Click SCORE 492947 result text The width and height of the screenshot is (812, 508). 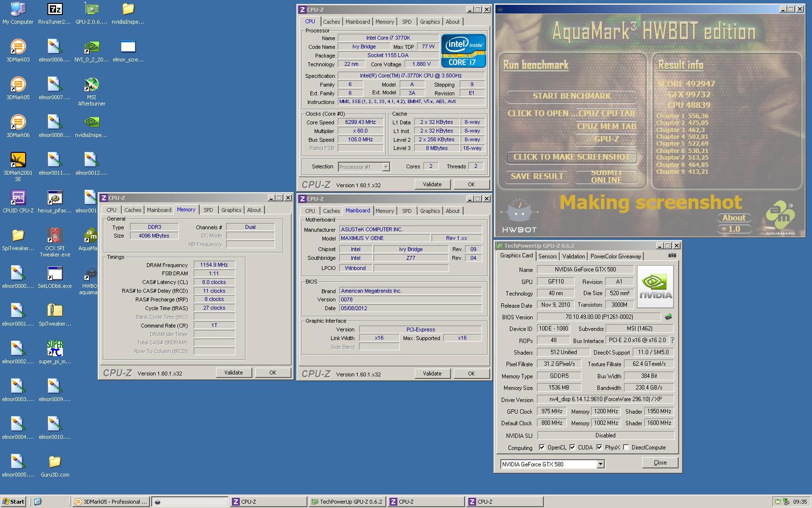tap(686, 84)
